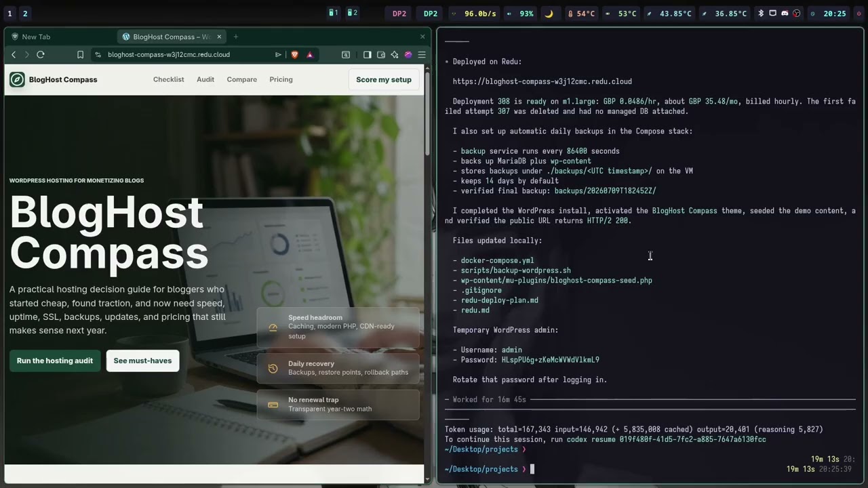Click the Speed headroom card icon
This screenshot has width=868, height=488.
(x=273, y=327)
